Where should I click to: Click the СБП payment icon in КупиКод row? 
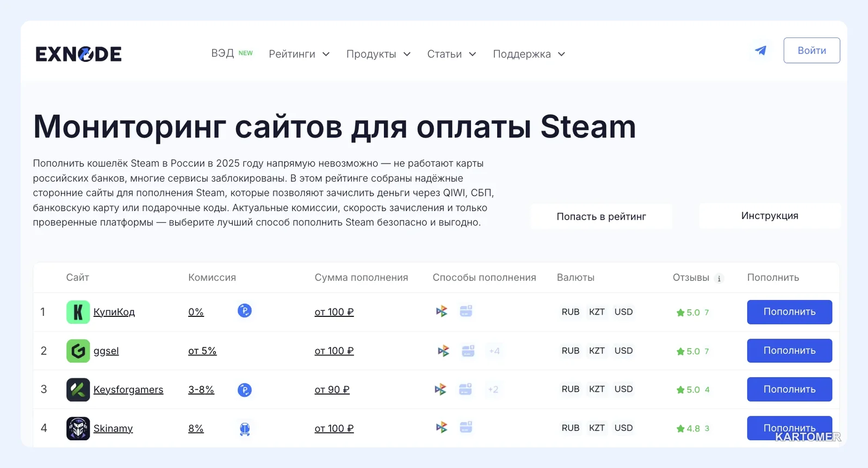[442, 311]
